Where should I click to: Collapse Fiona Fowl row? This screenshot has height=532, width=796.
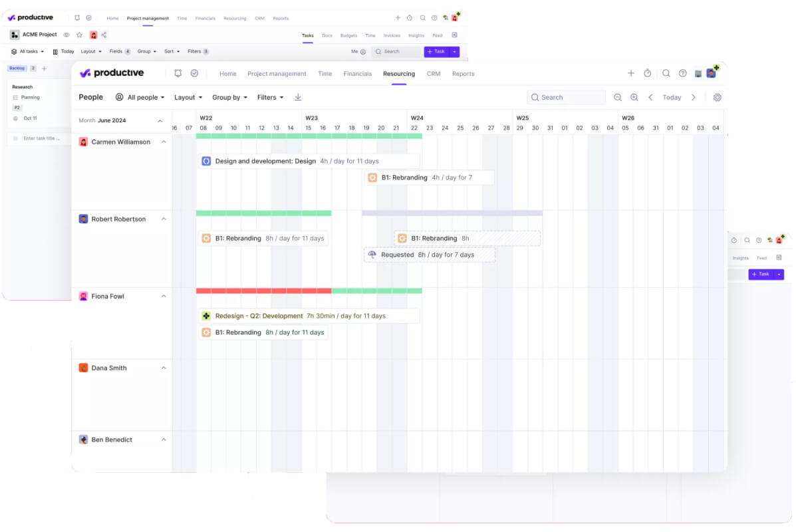click(x=164, y=297)
